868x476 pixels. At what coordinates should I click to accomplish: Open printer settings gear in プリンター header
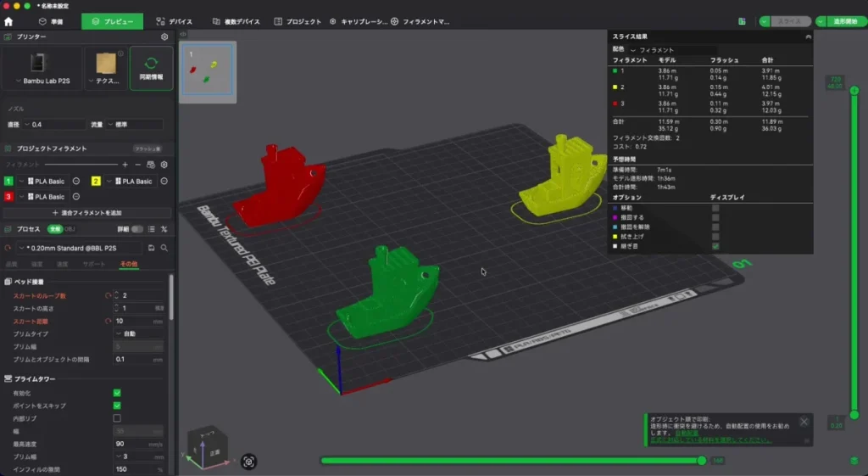(164, 36)
